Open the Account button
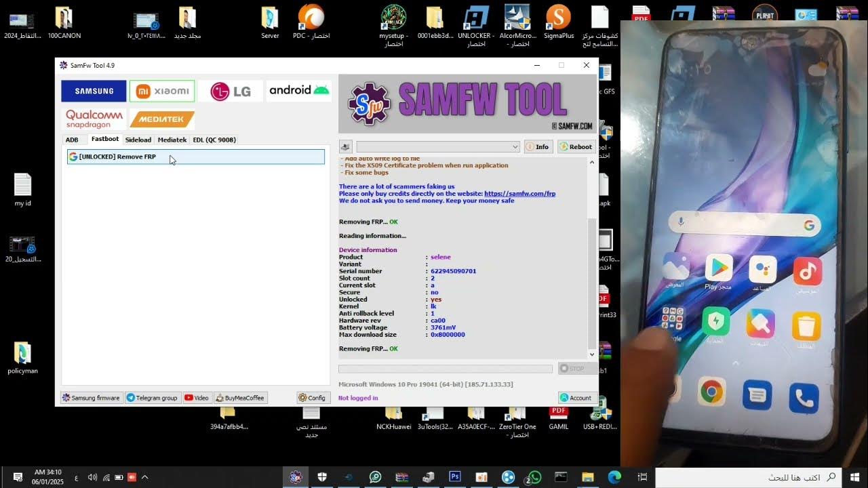 pyautogui.click(x=576, y=398)
